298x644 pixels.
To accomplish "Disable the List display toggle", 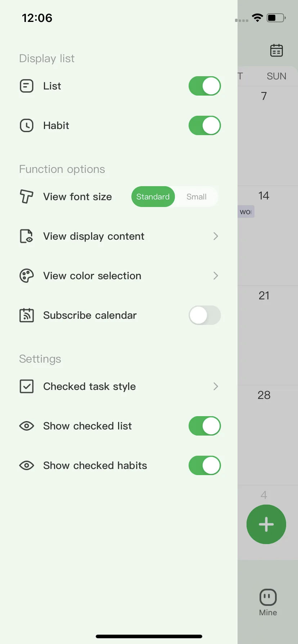I will [205, 86].
